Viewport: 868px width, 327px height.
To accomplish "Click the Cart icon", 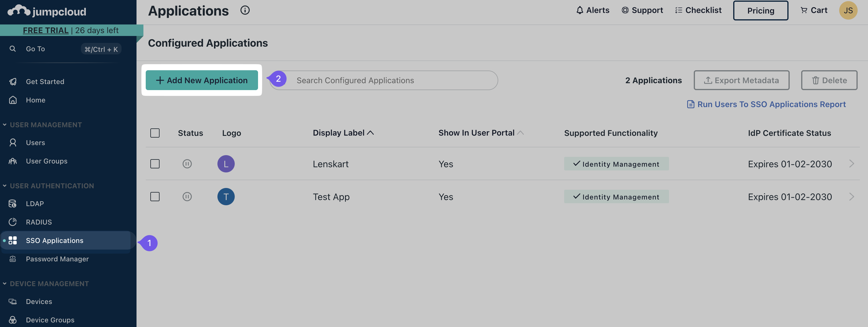I will [804, 10].
